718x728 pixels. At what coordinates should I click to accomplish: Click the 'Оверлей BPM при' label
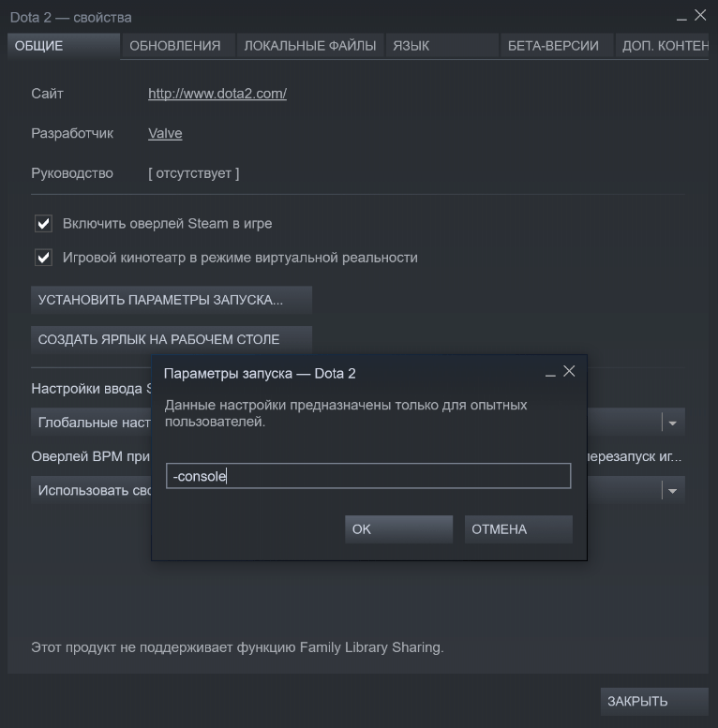coord(91,457)
